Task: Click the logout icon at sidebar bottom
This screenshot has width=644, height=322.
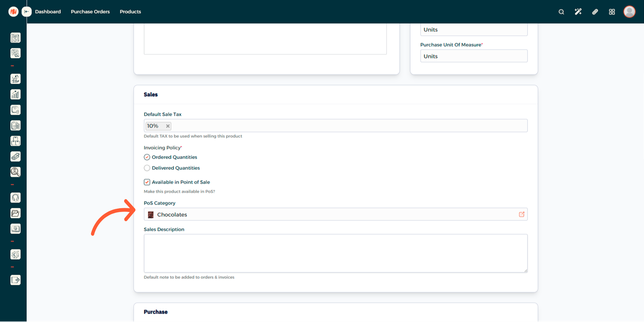Action: (16, 280)
